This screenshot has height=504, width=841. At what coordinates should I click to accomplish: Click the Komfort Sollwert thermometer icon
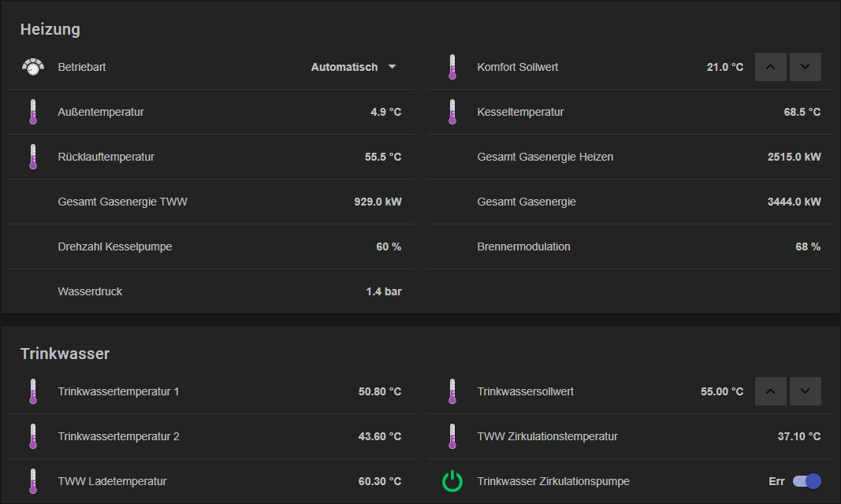452,67
